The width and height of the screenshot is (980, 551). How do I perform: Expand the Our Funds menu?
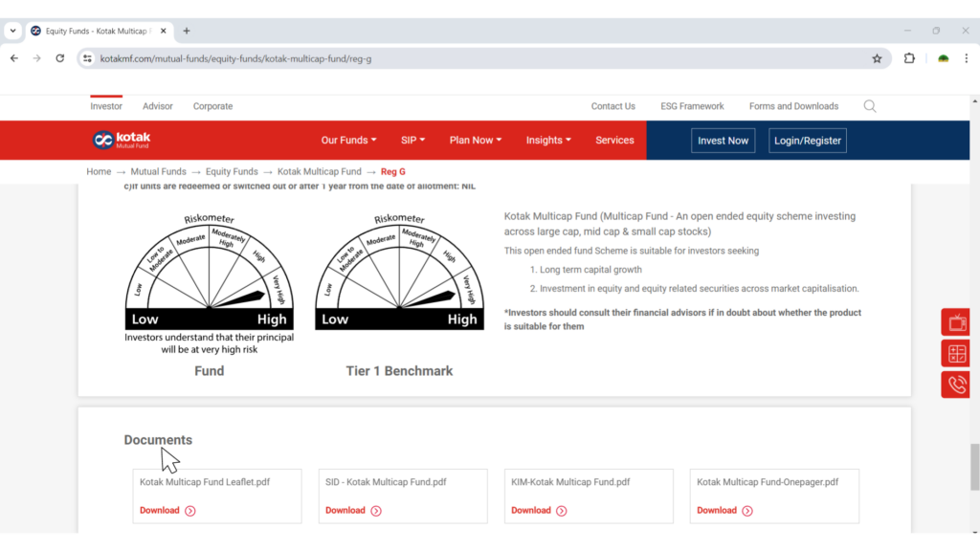point(348,140)
